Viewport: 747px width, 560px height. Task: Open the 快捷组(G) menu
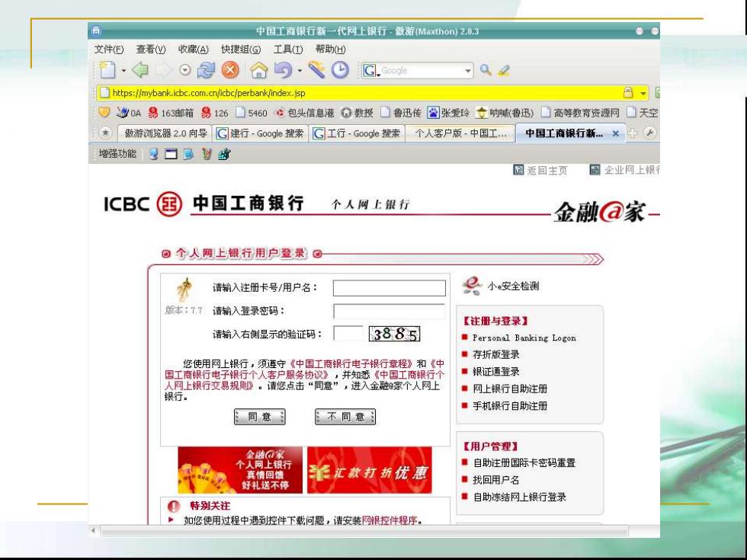pos(241,49)
